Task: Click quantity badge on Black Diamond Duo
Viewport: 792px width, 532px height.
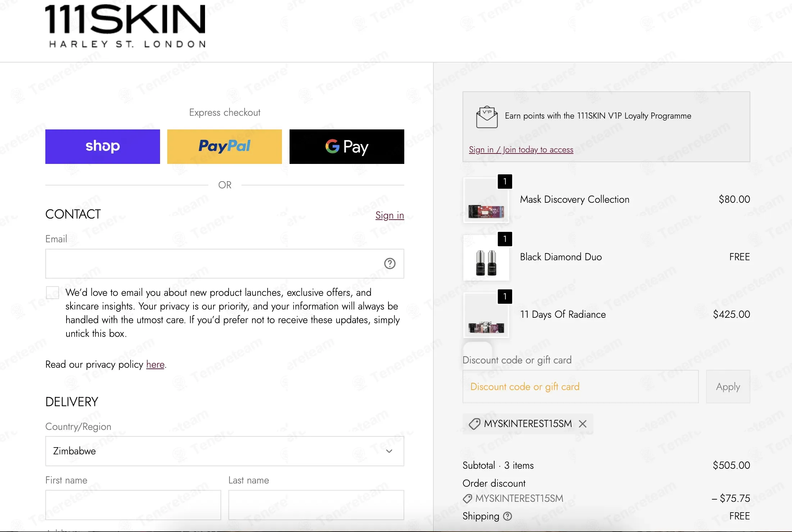Action: 505,239
